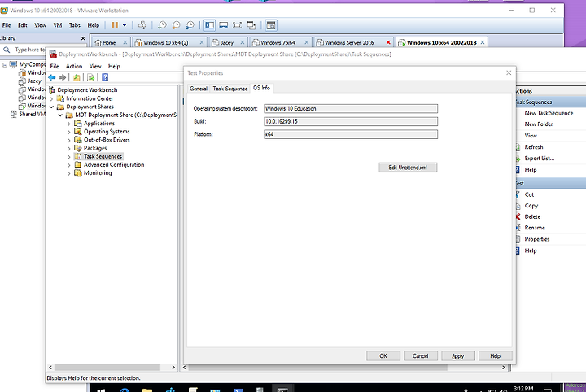Select Jacey in the VMware Library
This screenshot has height=392, width=586.
pos(34,81)
